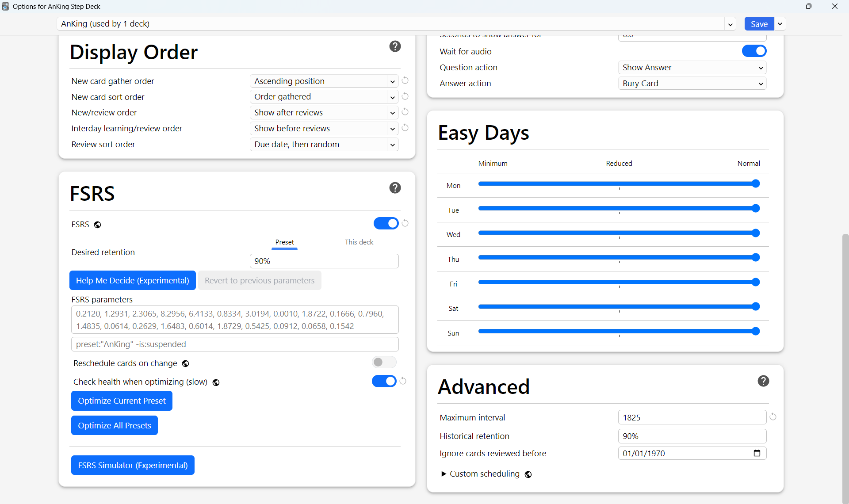Viewport: 849px width, 504px height.
Task: Click the Wed easy days slider handle
Action: 756,233
